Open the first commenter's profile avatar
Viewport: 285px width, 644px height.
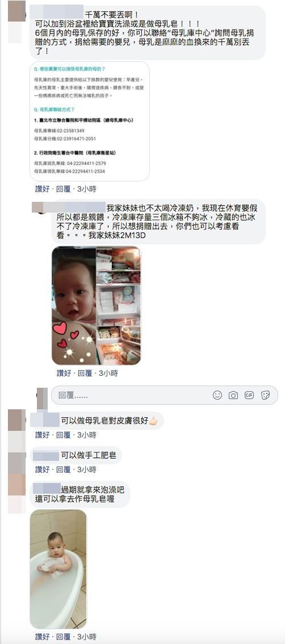point(16,11)
